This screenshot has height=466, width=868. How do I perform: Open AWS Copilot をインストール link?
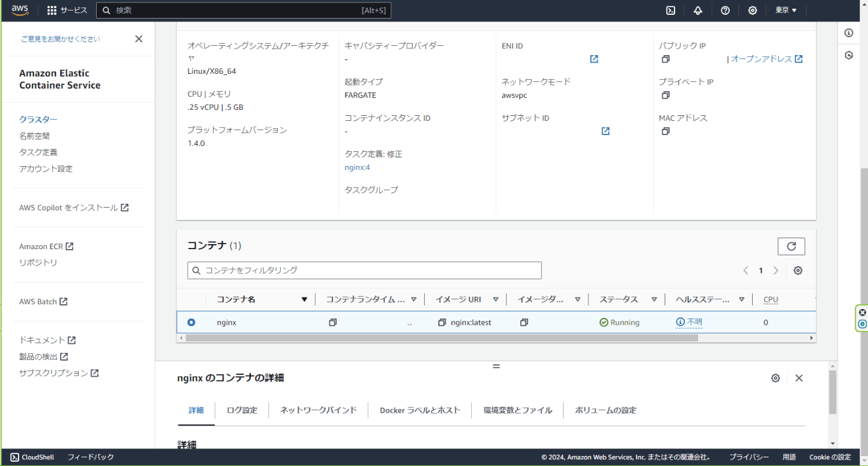click(74, 208)
